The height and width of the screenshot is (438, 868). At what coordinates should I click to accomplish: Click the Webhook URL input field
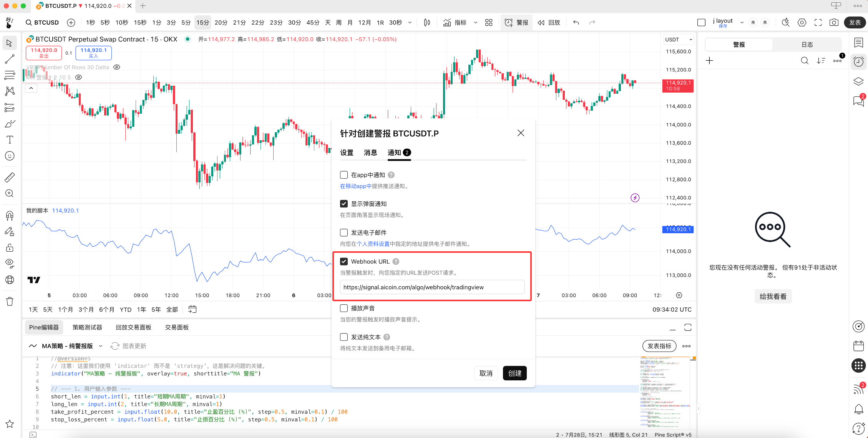(432, 287)
